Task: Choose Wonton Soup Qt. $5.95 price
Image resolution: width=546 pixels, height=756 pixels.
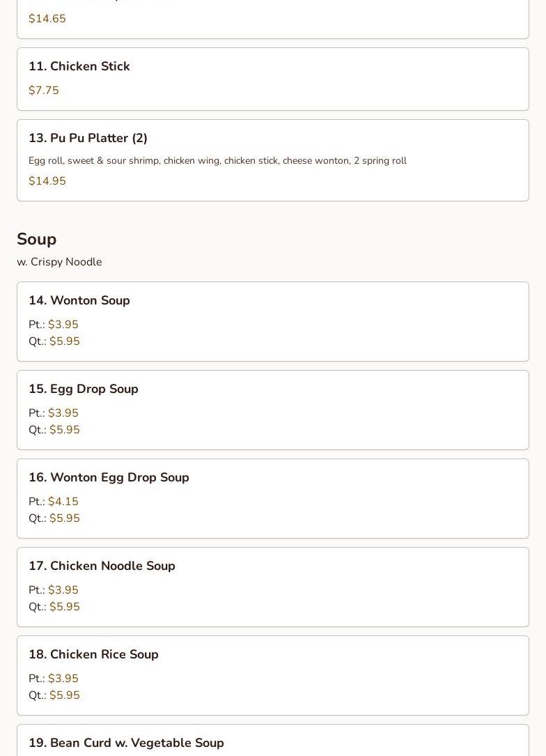Action: (x=64, y=341)
